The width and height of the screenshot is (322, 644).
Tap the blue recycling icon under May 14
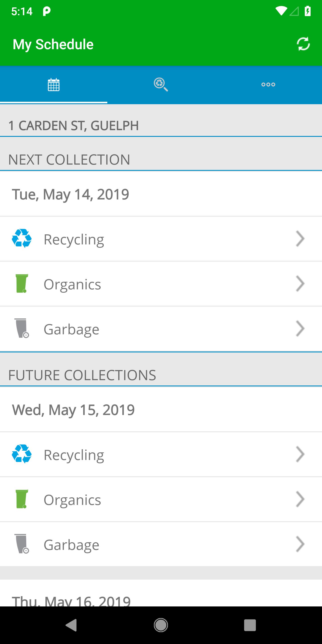click(x=22, y=239)
